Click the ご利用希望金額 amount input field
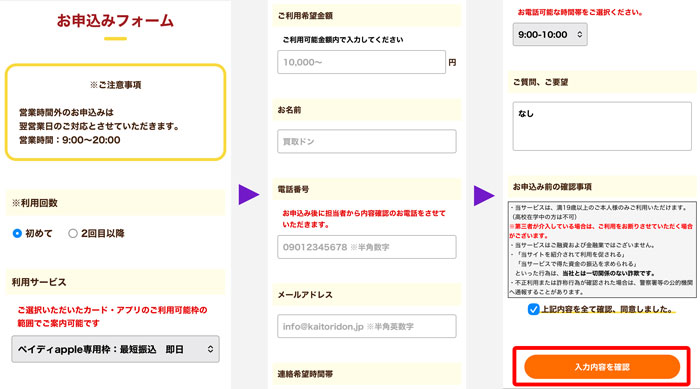 coord(362,62)
